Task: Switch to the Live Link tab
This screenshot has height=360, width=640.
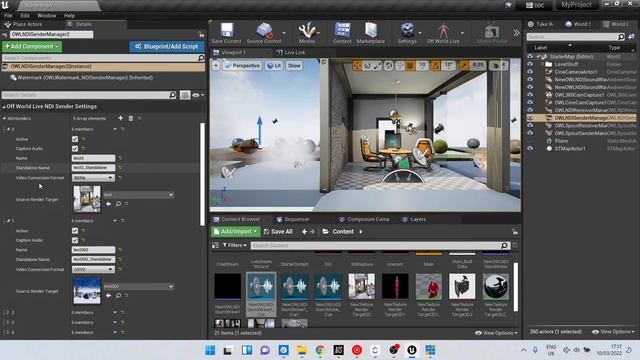Action: (291, 53)
